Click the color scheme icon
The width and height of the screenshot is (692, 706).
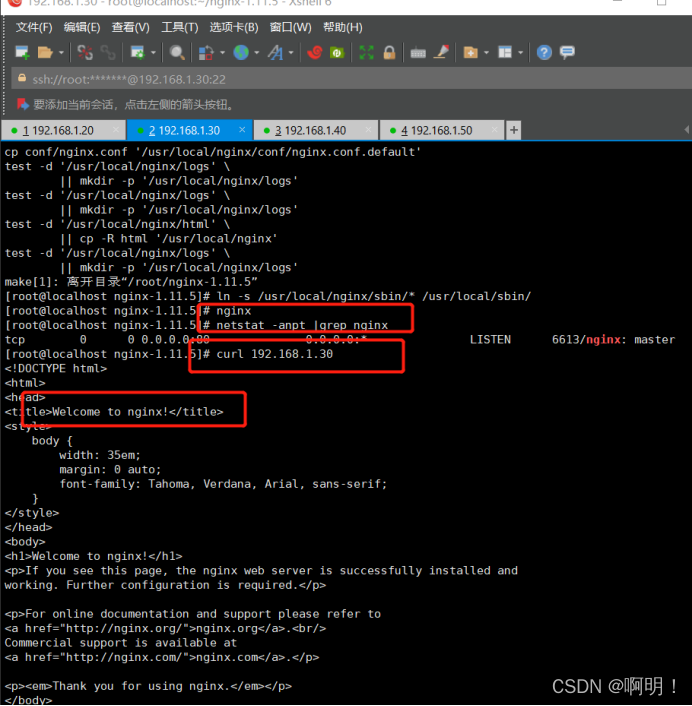206,53
